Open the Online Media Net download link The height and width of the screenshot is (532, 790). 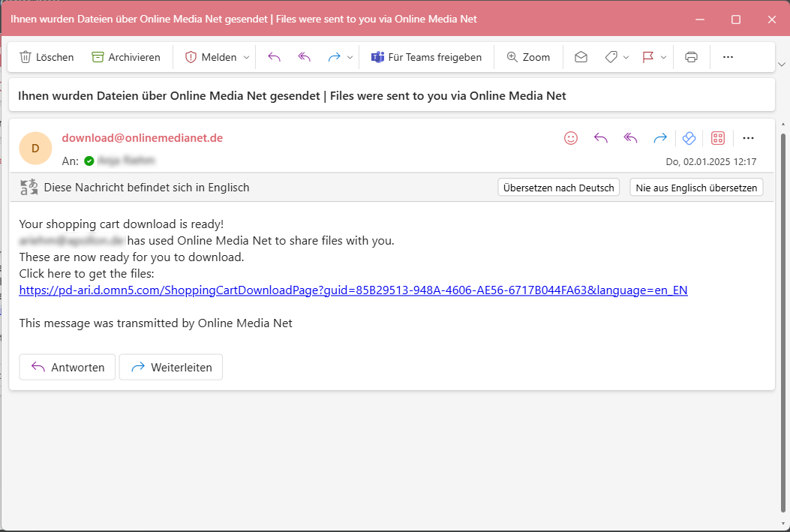[x=353, y=290]
